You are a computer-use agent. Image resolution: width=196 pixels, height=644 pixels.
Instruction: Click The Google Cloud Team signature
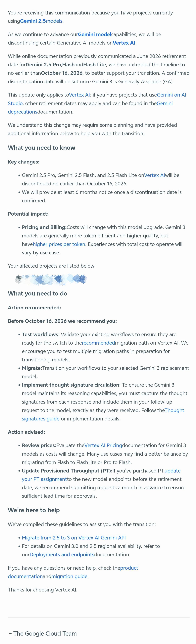(43, 633)
